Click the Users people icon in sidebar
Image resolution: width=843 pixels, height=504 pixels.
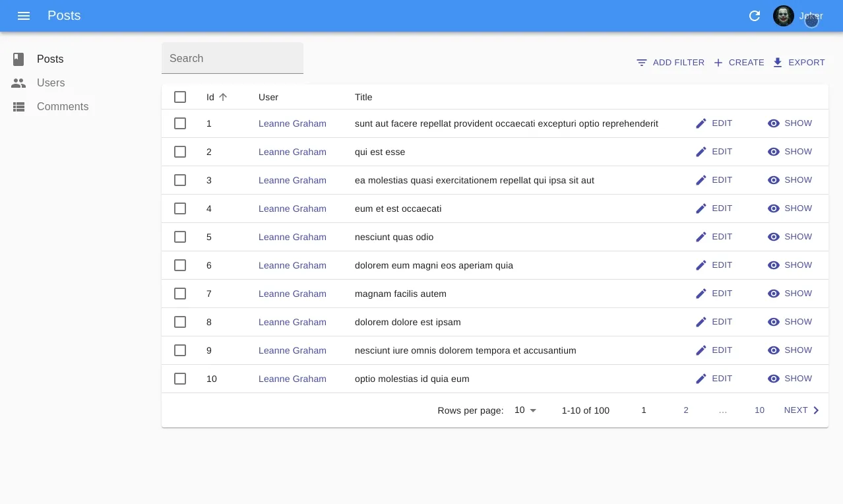click(x=18, y=83)
